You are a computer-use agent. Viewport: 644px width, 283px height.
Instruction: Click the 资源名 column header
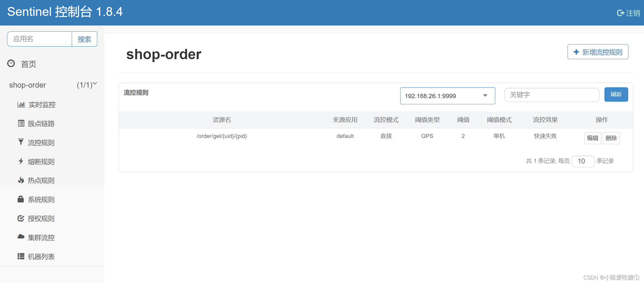tap(221, 120)
